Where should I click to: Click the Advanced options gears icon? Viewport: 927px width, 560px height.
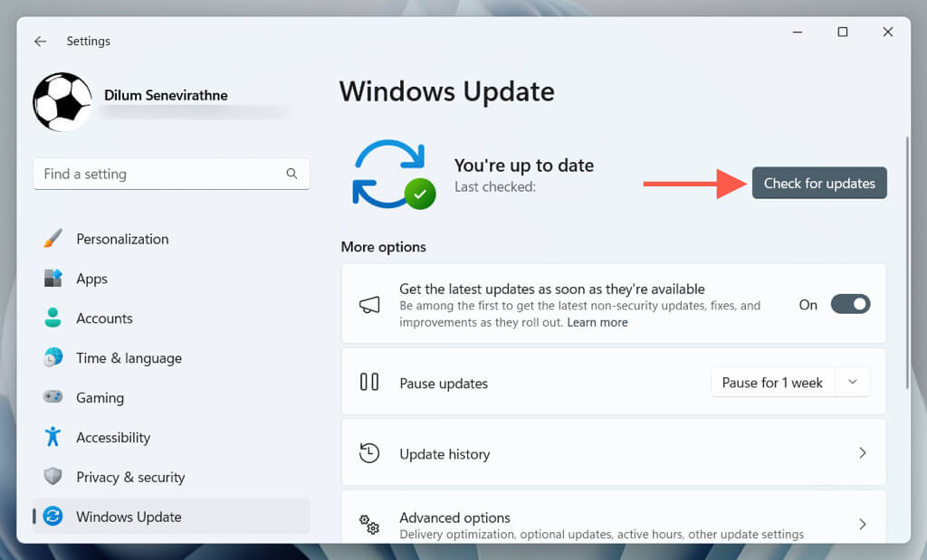coord(369,524)
